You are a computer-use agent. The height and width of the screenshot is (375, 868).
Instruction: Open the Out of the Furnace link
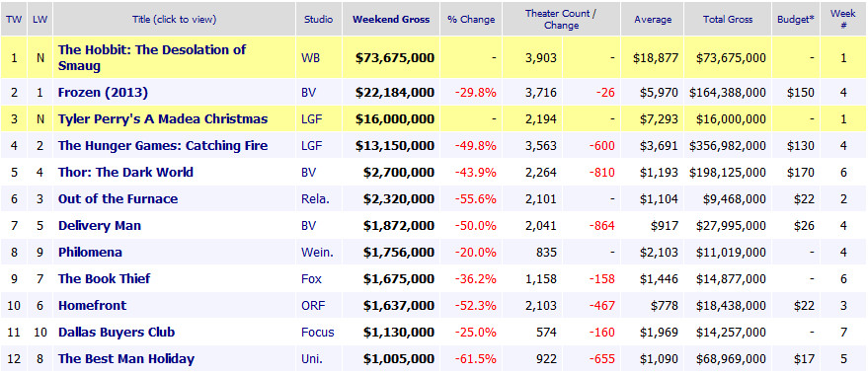(118, 198)
